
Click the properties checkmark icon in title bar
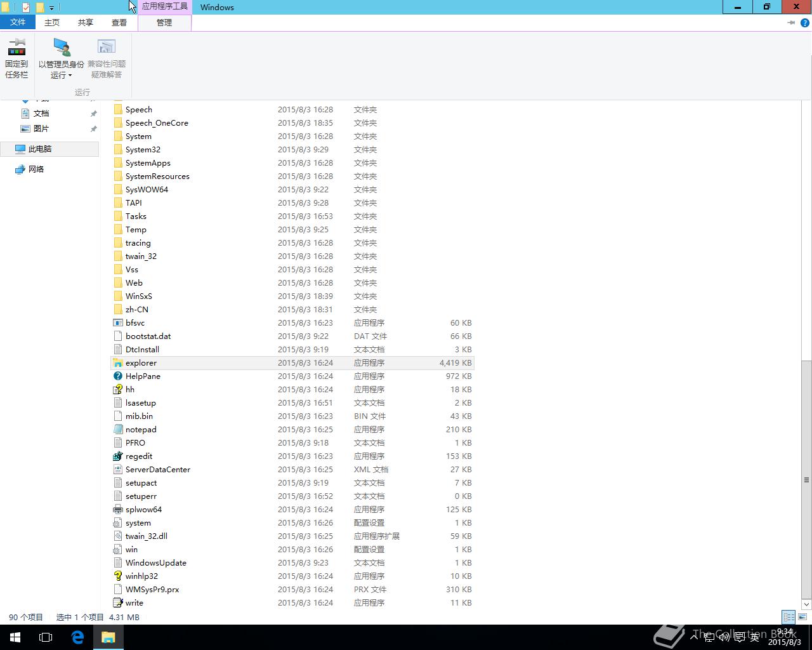(x=26, y=8)
